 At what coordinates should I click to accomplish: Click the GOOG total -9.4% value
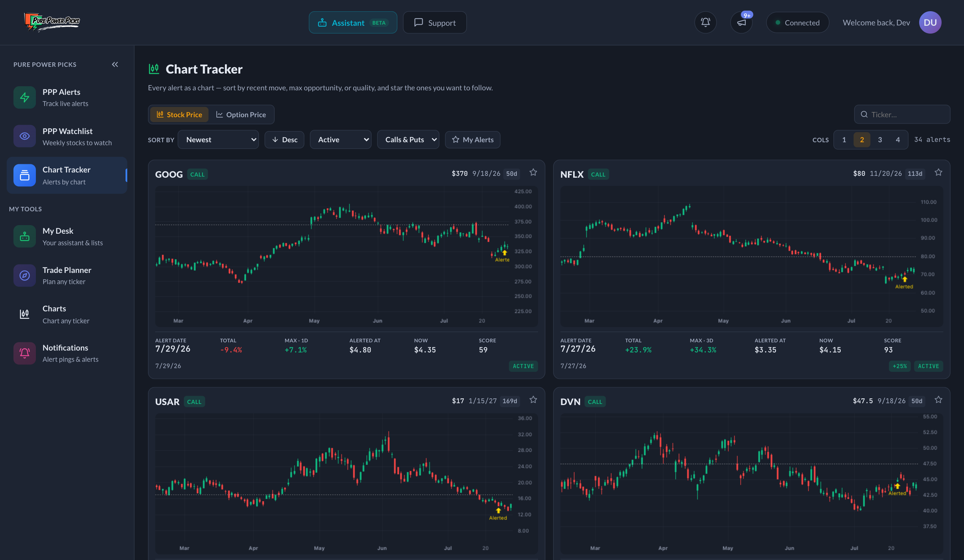click(231, 350)
